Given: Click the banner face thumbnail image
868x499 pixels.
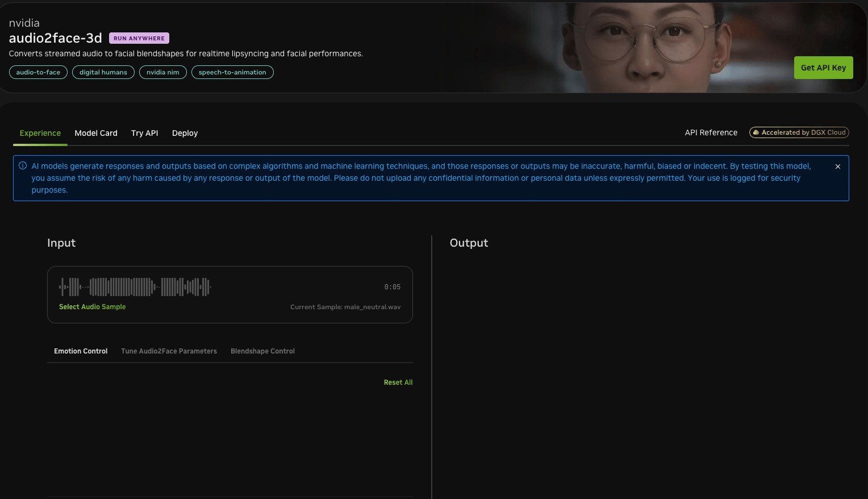Looking at the screenshot, I should click(x=648, y=48).
